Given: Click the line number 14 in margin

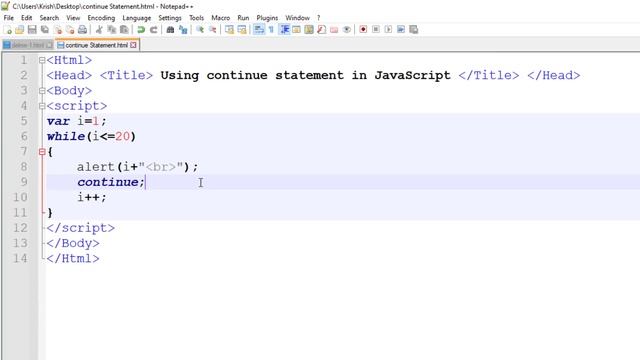Looking at the screenshot, I should [x=20, y=258].
